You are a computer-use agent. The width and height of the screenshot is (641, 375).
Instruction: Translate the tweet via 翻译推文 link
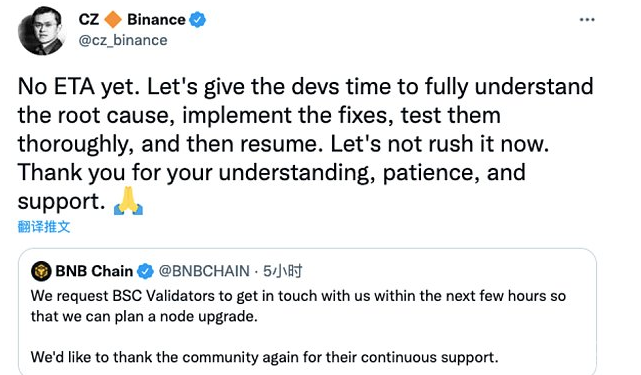44,227
